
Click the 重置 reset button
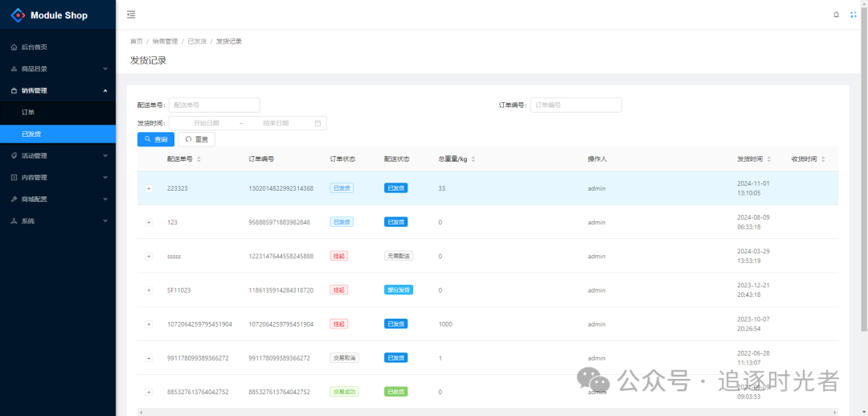point(196,139)
